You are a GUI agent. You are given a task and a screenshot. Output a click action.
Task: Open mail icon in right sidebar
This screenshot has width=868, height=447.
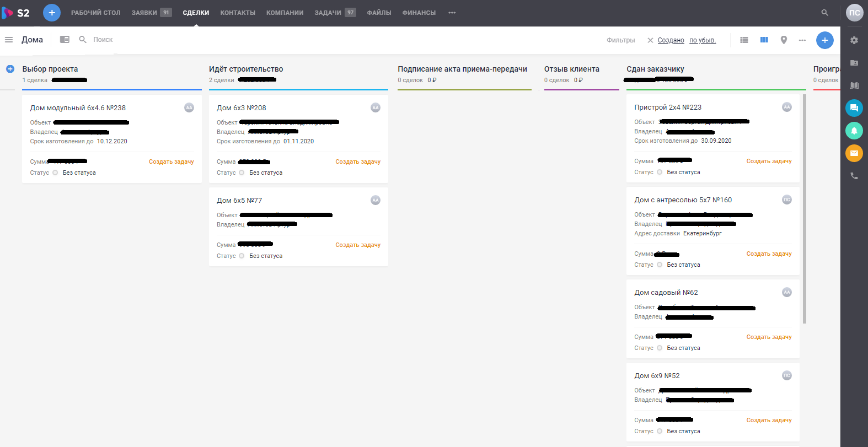click(854, 153)
